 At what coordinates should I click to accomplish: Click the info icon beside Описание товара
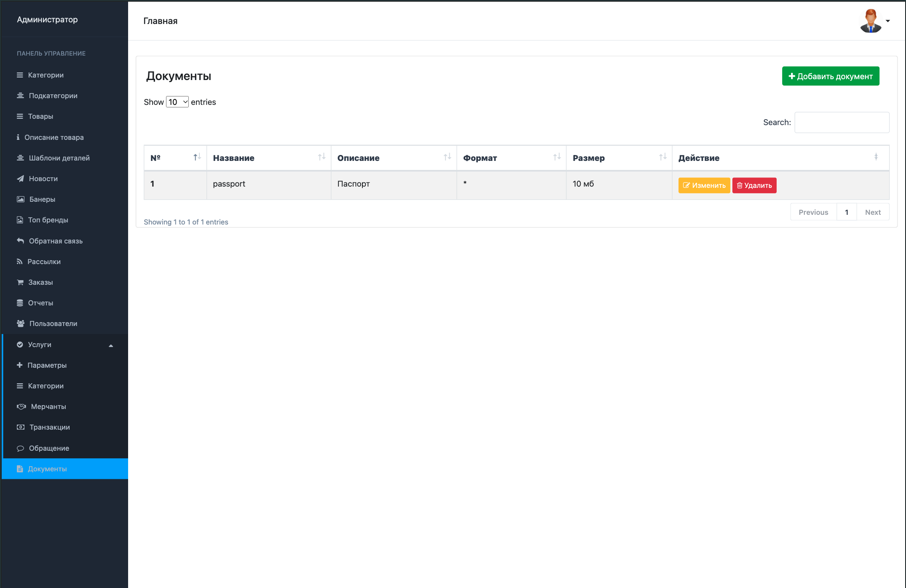coord(18,137)
